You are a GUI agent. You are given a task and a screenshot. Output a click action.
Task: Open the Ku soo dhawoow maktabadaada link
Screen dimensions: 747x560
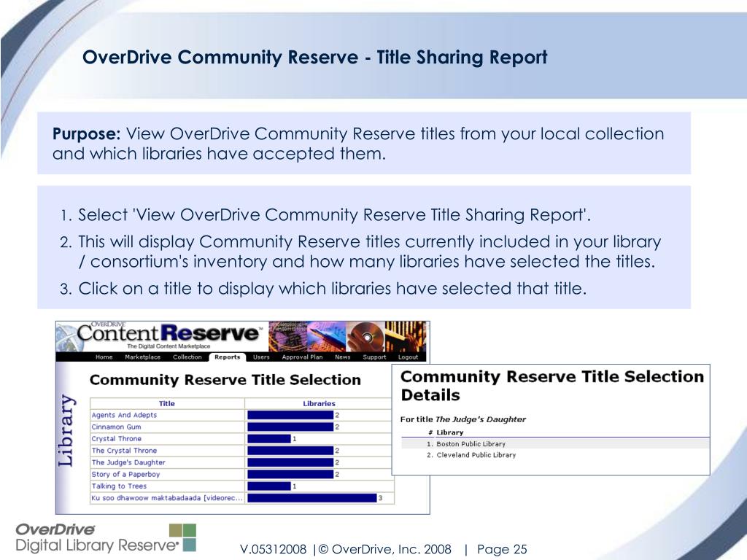tap(167, 498)
